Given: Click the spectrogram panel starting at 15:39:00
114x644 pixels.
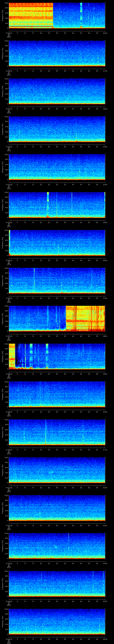Looking at the screenshot, I should point(57,394).
